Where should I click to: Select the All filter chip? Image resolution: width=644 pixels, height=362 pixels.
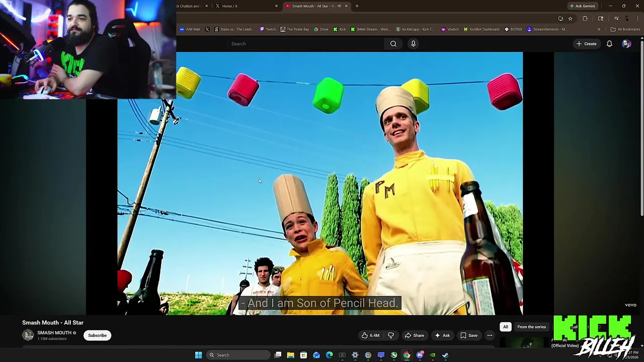click(x=506, y=327)
